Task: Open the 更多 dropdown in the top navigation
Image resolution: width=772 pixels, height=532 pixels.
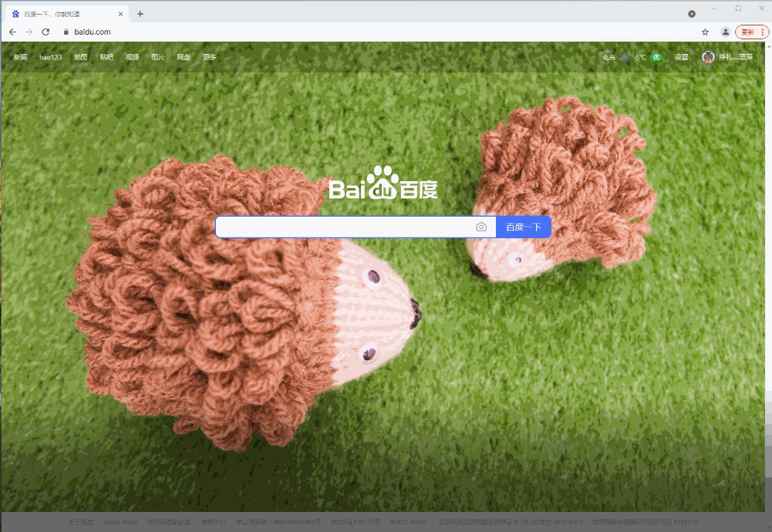Action: point(209,57)
